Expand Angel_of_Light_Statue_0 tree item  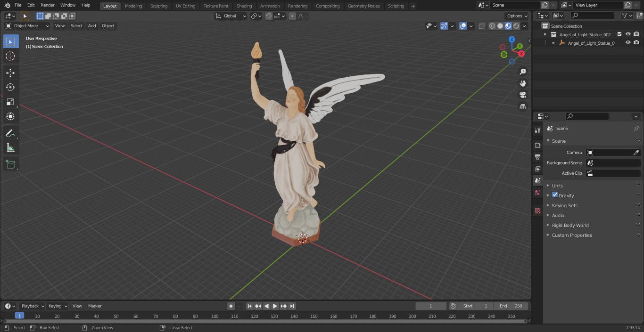[553, 43]
